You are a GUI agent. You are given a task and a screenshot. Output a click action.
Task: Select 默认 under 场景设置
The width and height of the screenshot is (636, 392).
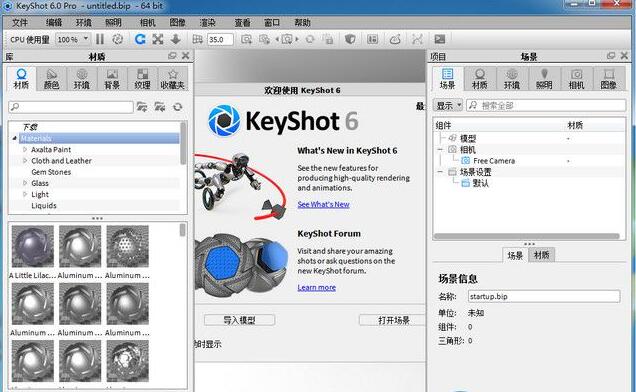481,183
